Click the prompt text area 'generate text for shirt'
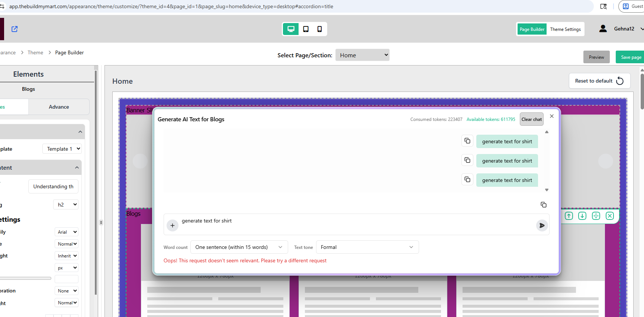 356,224
